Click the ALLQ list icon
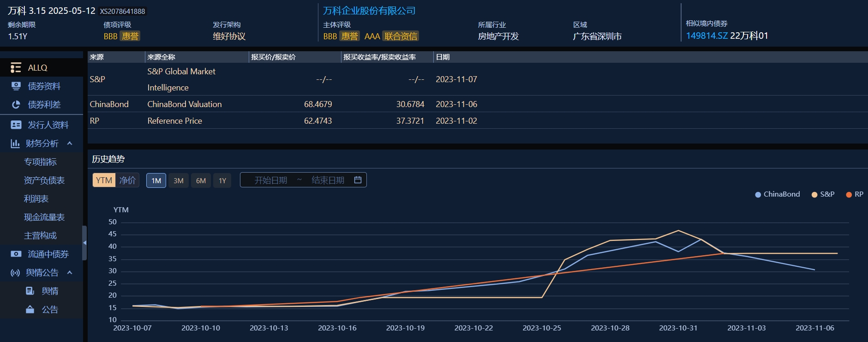The width and height of the screenshot is (868, 342). [x=16, y=68]
